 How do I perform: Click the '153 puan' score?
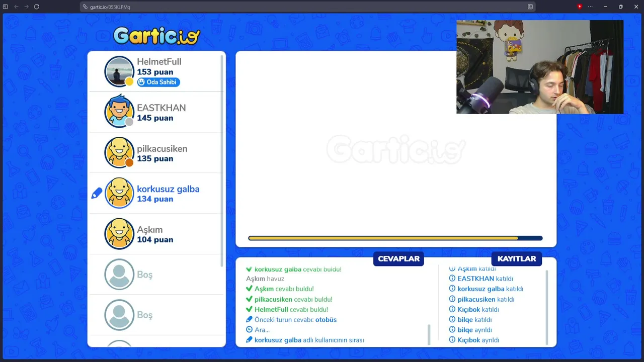pyautogui.click(x=155, y=72)
